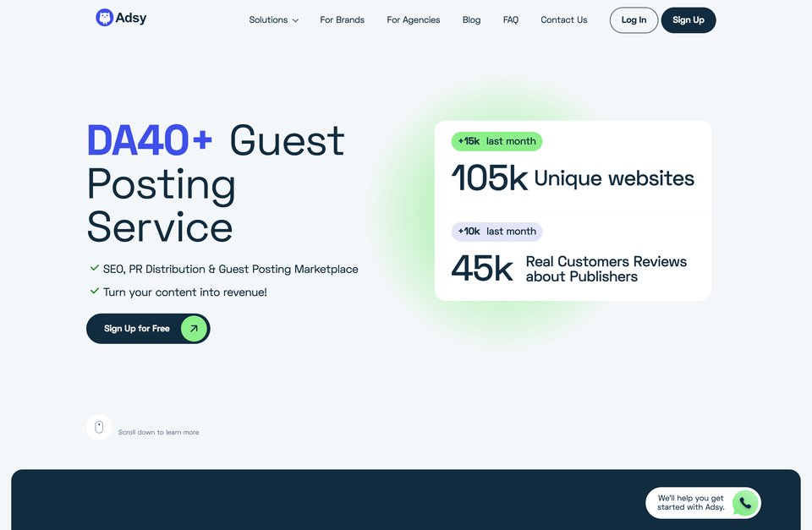Click the Sign Up button in header
This screenshot has height=530, width=812.
click(x=689, y=20)
